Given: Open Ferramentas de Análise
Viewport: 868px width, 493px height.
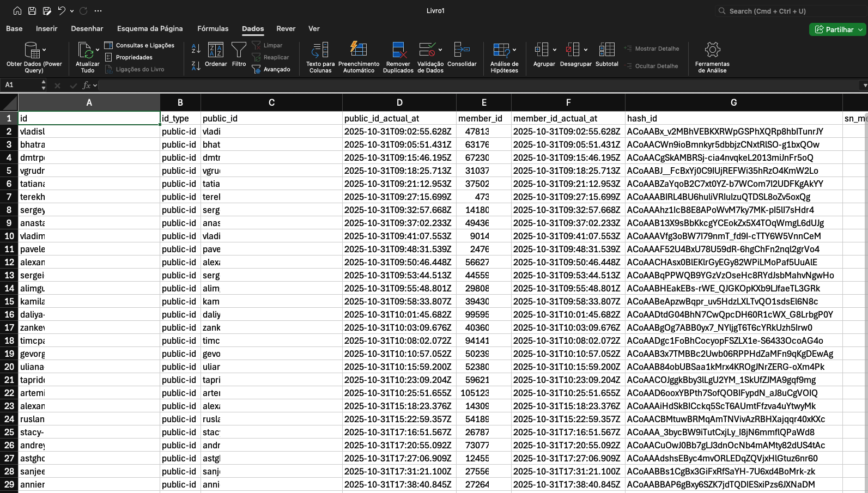Looking at the screenshot, I should point(712,51).
